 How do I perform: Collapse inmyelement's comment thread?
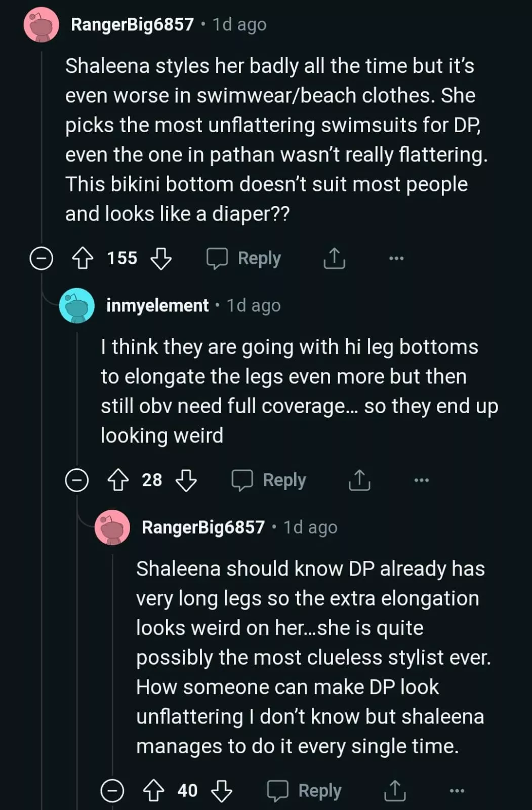click(77, 480)
